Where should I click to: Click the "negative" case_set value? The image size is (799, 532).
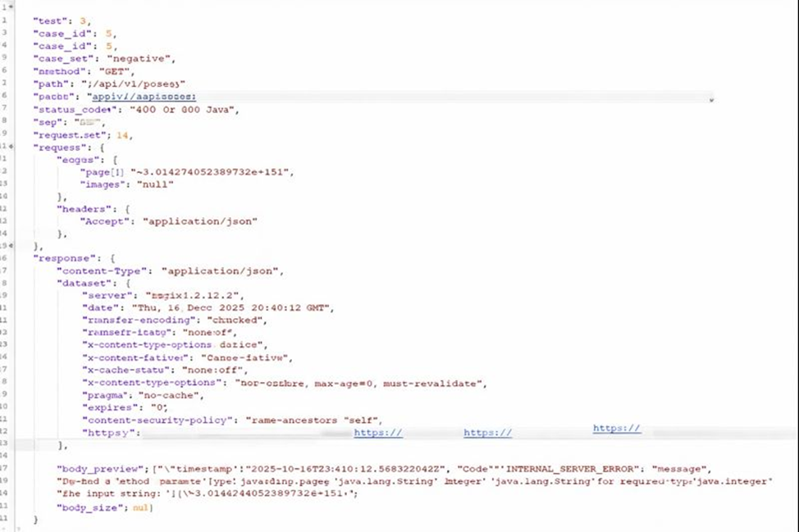pyautogui.click(x=141, y=59)
